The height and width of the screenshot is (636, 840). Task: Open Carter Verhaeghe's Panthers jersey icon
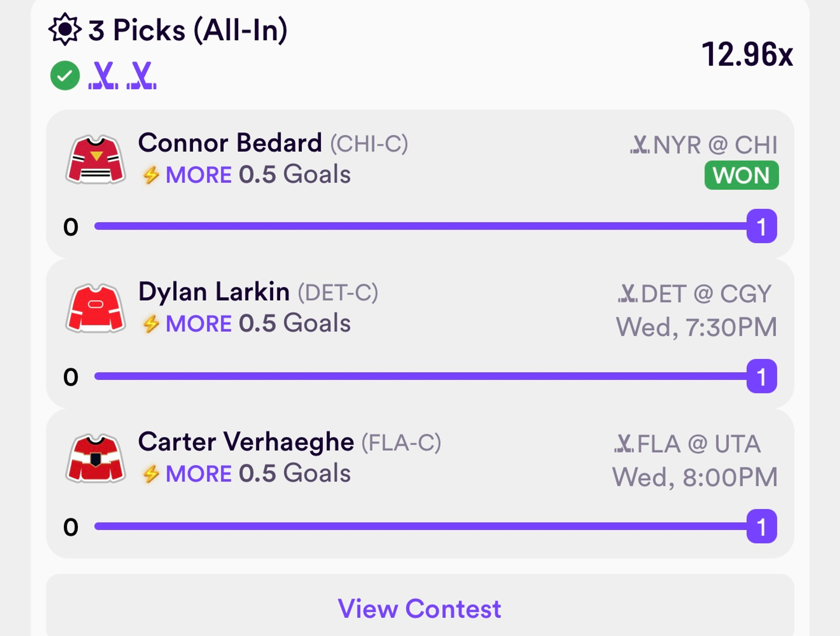(96, 458)
